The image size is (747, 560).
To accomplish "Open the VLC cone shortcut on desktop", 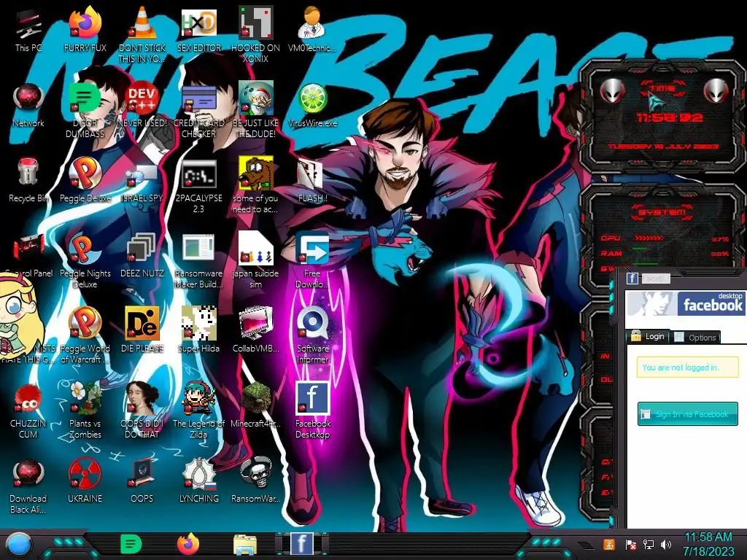I will (x=142, y=35).
